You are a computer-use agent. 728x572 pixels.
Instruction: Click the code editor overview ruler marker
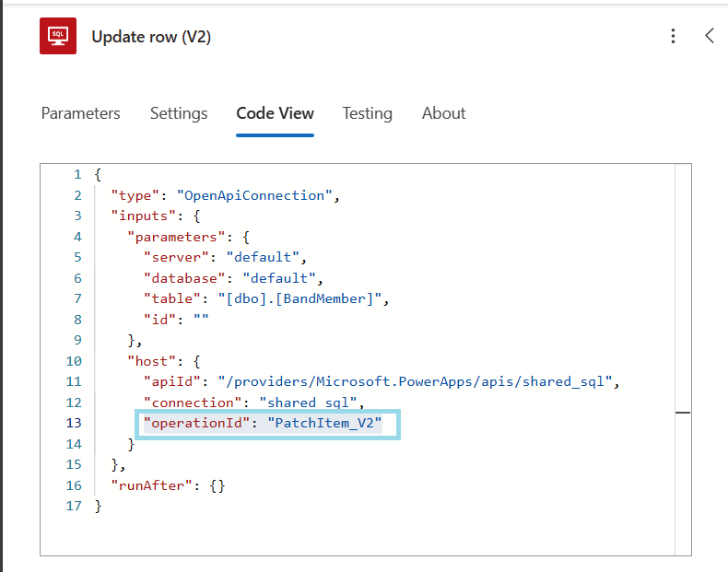point(683,412)
